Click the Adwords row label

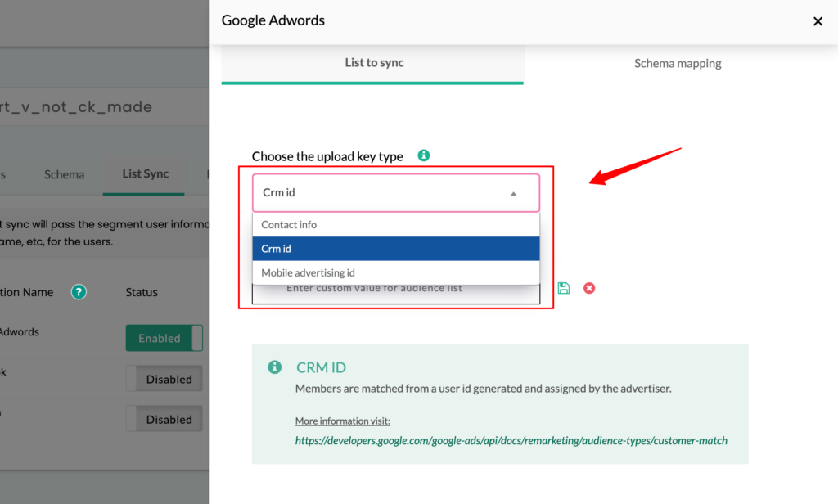tap(20, 332)
